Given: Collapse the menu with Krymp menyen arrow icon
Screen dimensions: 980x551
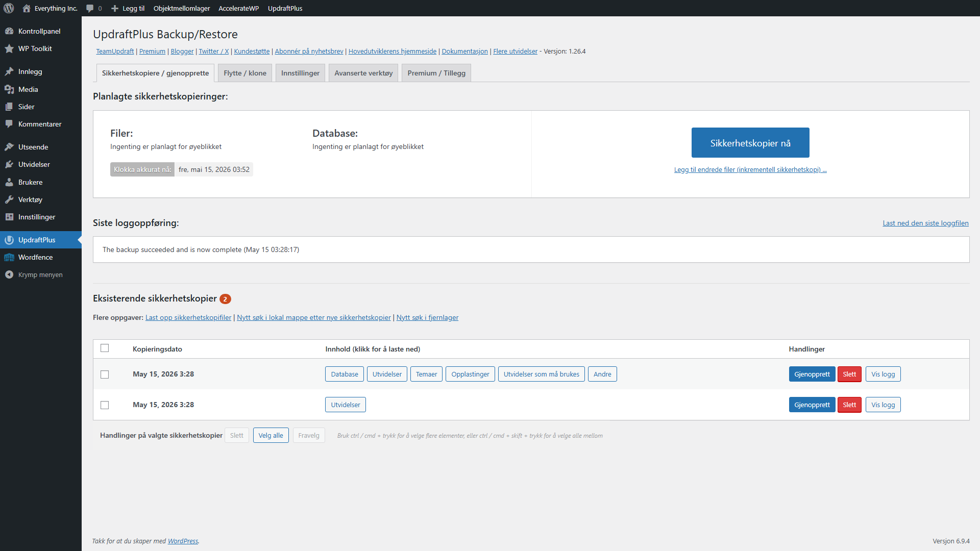Looking at the screenshot, I should click(9, 274).
